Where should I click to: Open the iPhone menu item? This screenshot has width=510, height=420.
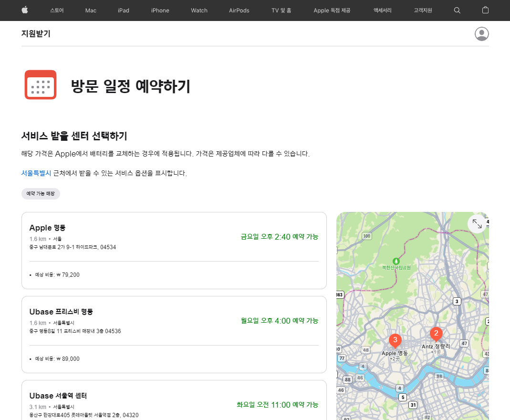[x=160, y=10]
